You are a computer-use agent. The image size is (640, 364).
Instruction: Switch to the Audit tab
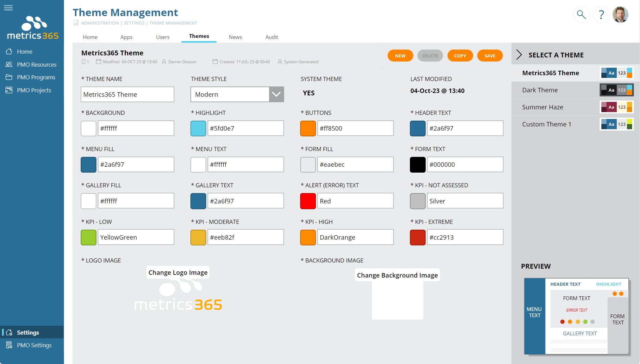271,37
